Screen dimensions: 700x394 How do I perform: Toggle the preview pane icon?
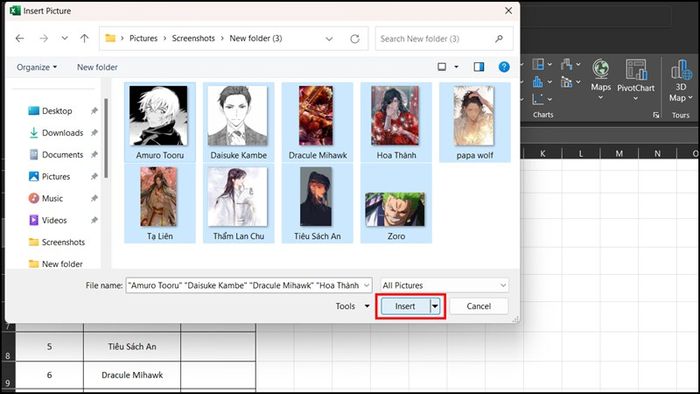pos(479,67)
